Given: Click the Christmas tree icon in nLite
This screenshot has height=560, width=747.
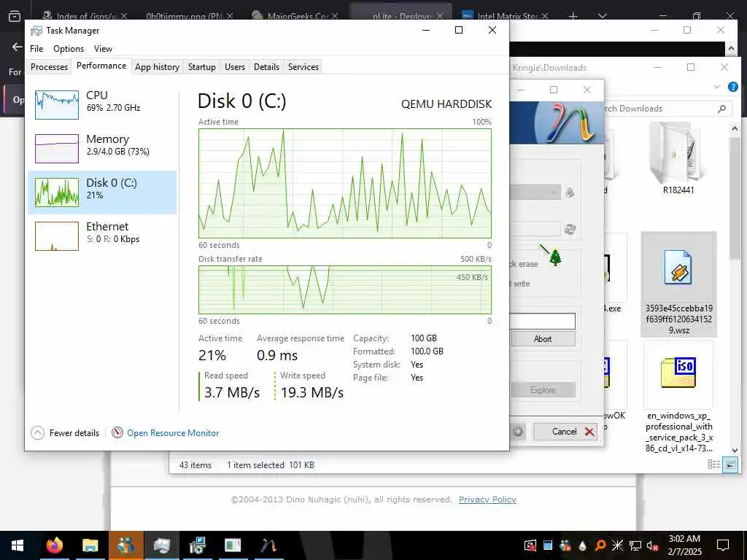Looking at the screenshot, I should (555, 257).
